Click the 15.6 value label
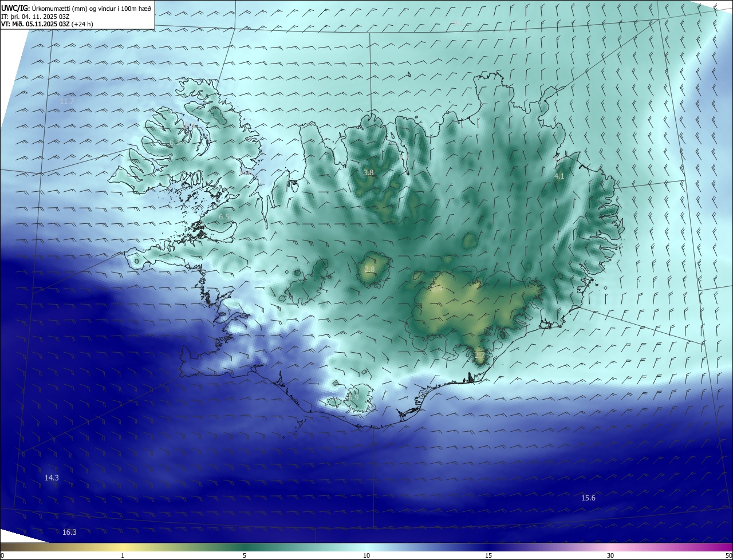Image resolution: width=733 pixels, height=560 pixels. point(588,498)
